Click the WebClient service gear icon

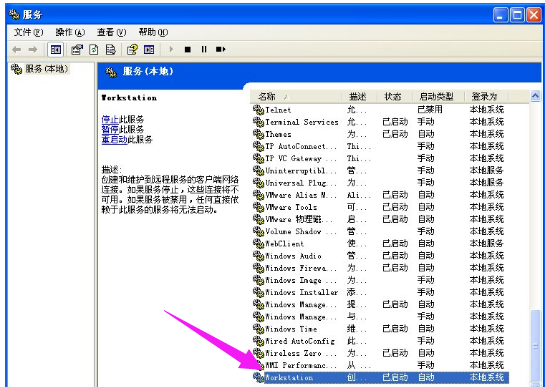click(258, 244)
